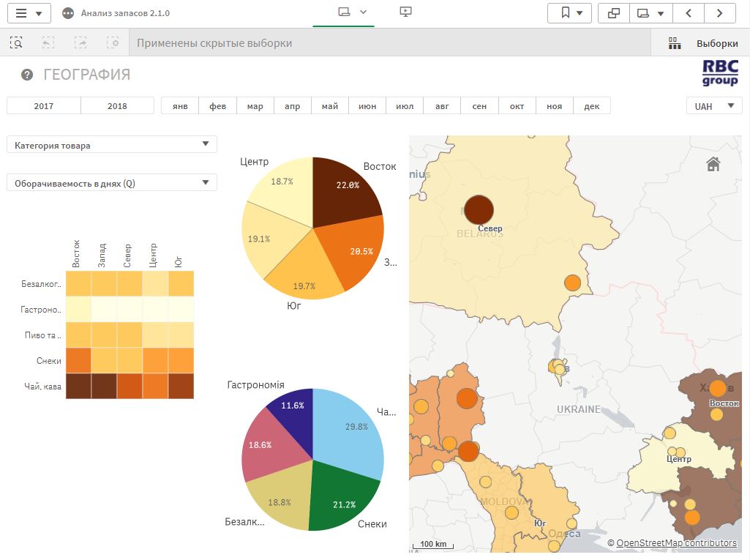
Task: Click the step back selection icon
Action: tap(48, 43)
